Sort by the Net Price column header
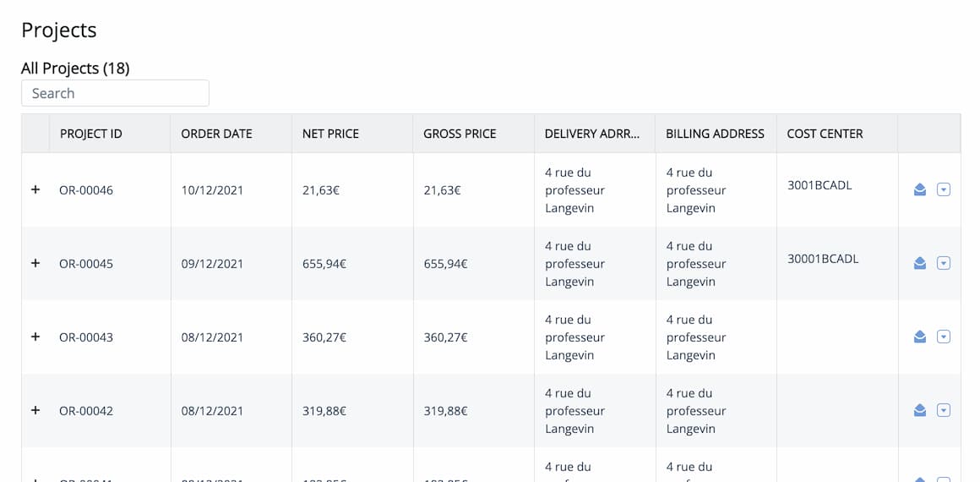 coord(330,134)
